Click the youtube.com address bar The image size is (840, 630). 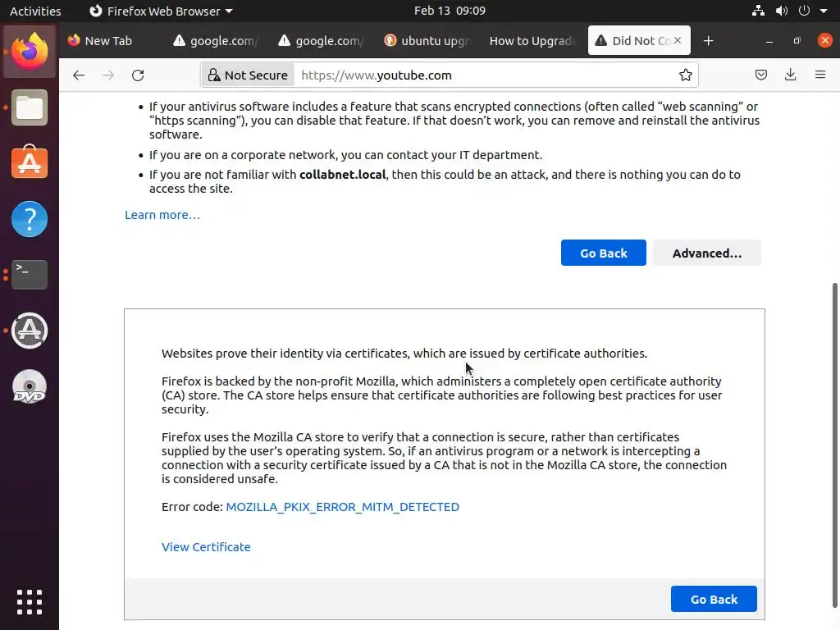[484, 75]
